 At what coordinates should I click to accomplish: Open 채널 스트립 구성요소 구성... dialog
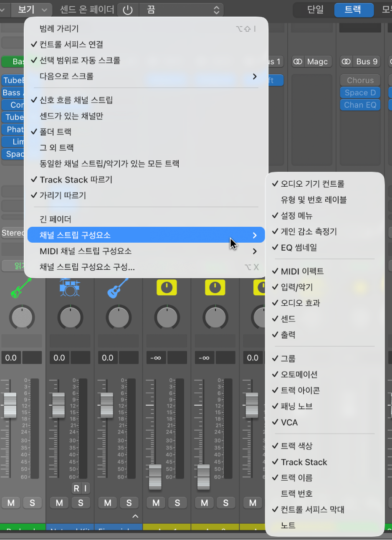[146, 267]
